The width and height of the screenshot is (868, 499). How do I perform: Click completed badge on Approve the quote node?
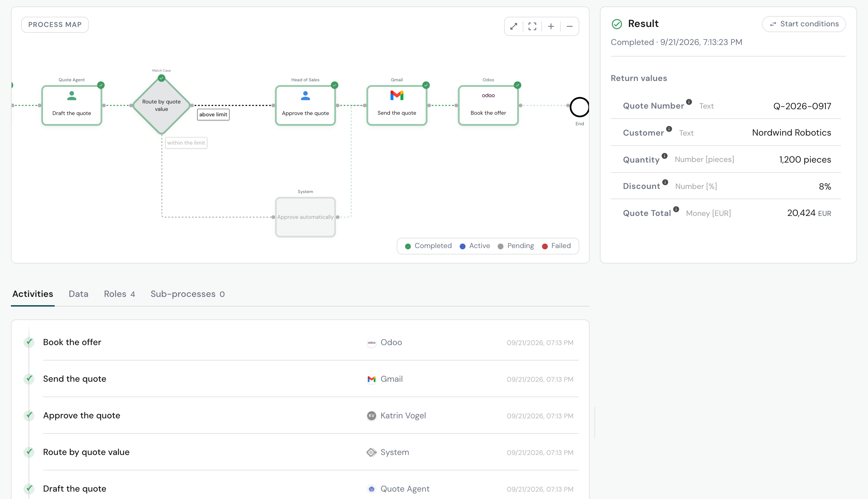tap(335, 85)
